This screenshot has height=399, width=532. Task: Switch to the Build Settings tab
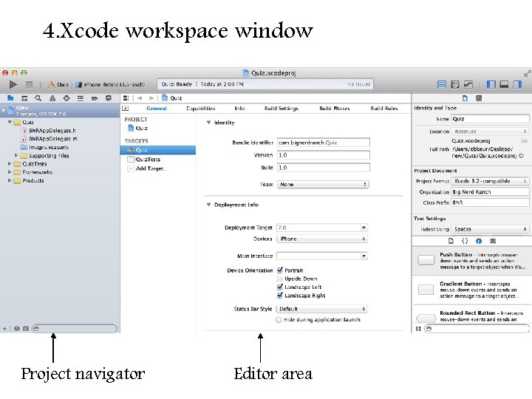pos(282,108)
